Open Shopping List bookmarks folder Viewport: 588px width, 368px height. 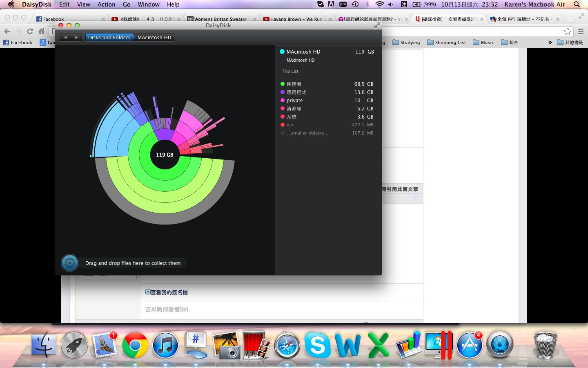(x=446, y=43)
